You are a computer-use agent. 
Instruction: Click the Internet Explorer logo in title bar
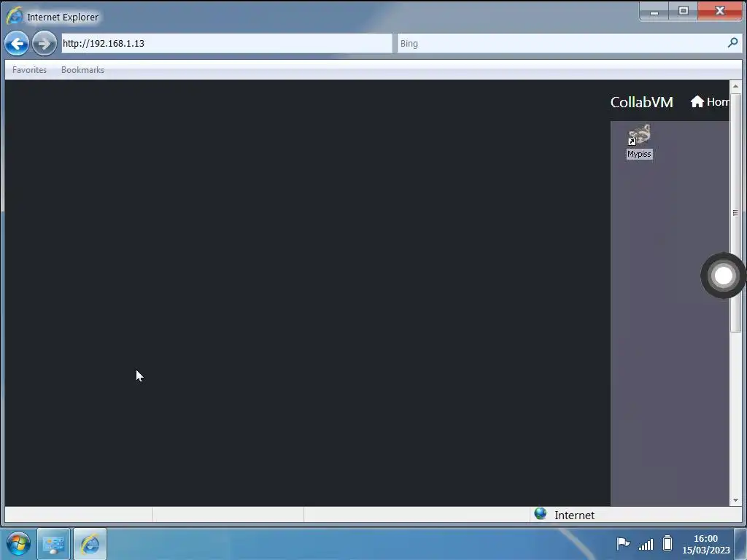click(x=15, y=16)
